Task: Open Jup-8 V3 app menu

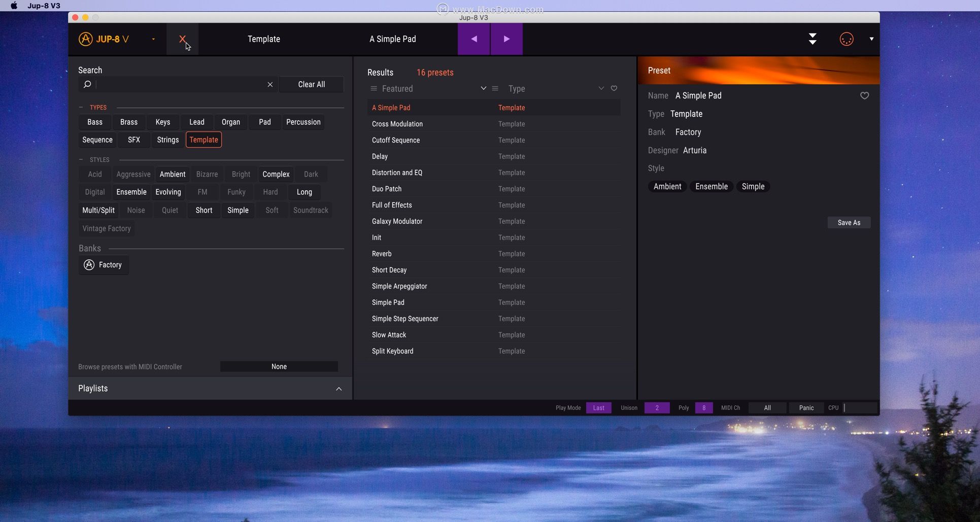Action: coord(44,6)
